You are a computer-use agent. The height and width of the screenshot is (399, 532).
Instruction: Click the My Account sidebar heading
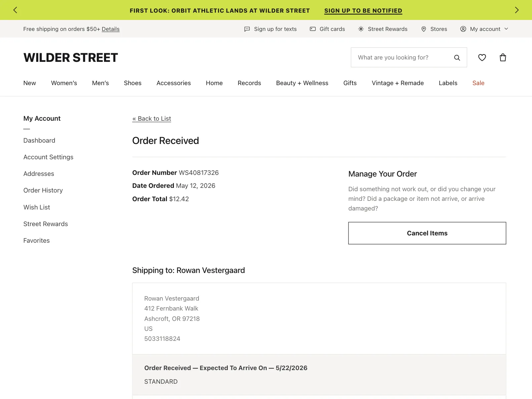(x=42, y=118)
